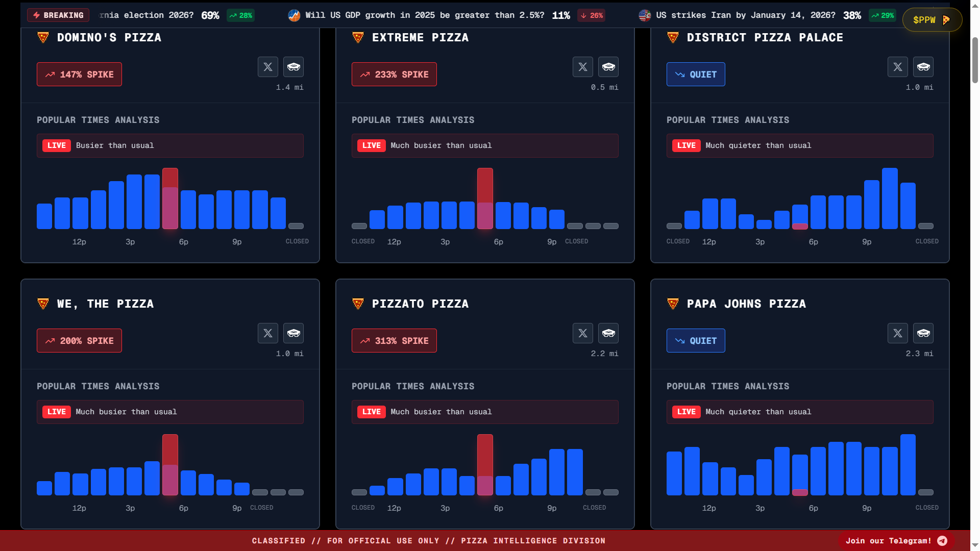Click the page vertical scrollbar thumb
980x551 pixels.
pyautogui.click(x=975, y=60)
